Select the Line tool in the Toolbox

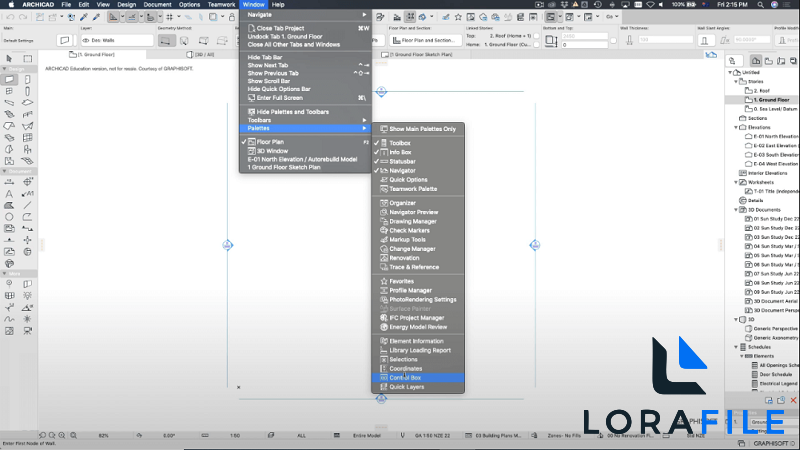tap(28, 205)
